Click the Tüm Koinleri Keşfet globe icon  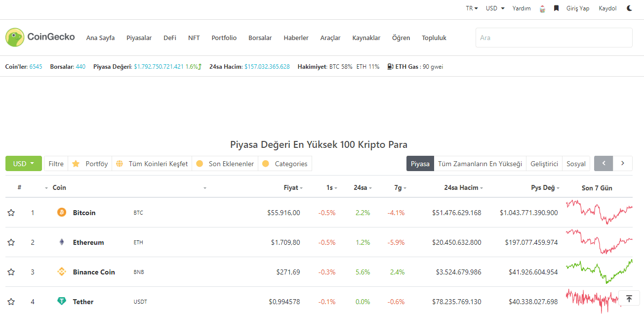[119, 164]
